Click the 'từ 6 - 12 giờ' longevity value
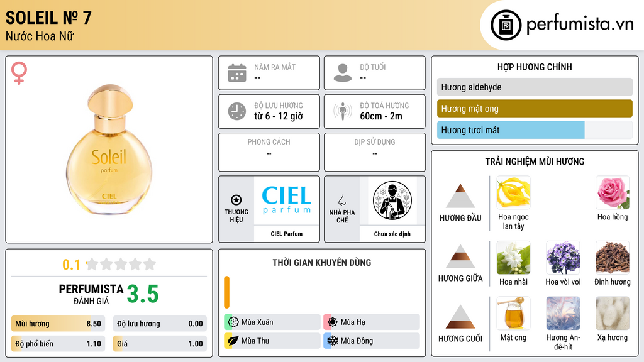Image resolution: width=644 pixels, height=362 pixels. coord(279,116)
